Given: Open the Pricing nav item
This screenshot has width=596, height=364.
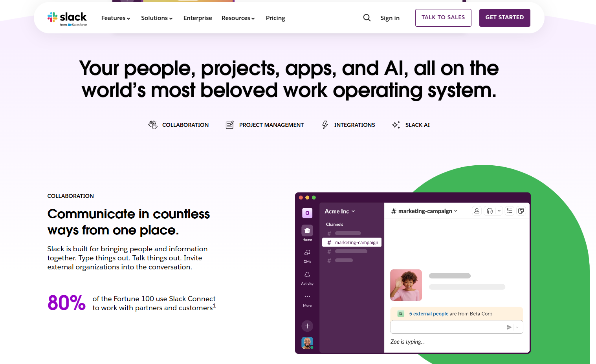Looking at the screenshot, I should [x=275, y=18].
